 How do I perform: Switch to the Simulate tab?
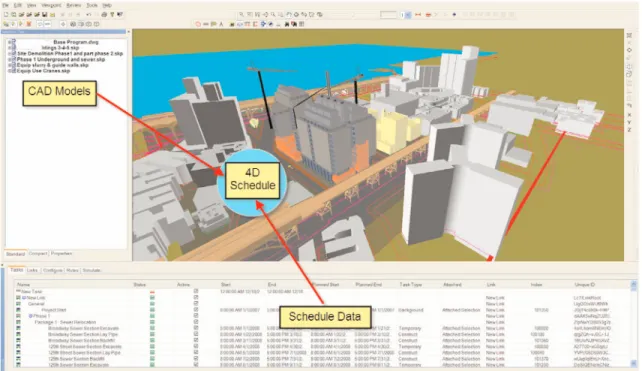pyautogui.click(x=91, y=270)
